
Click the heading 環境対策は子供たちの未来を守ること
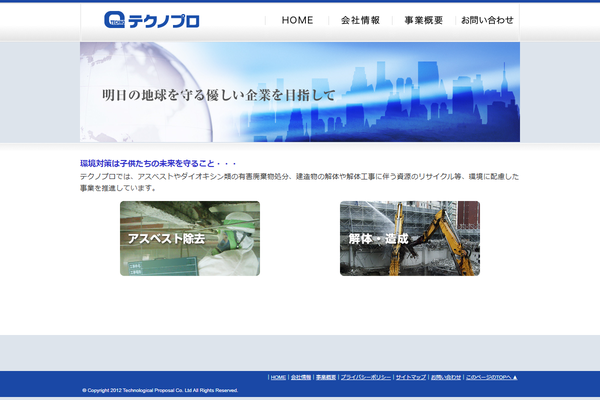click(158, 164)
